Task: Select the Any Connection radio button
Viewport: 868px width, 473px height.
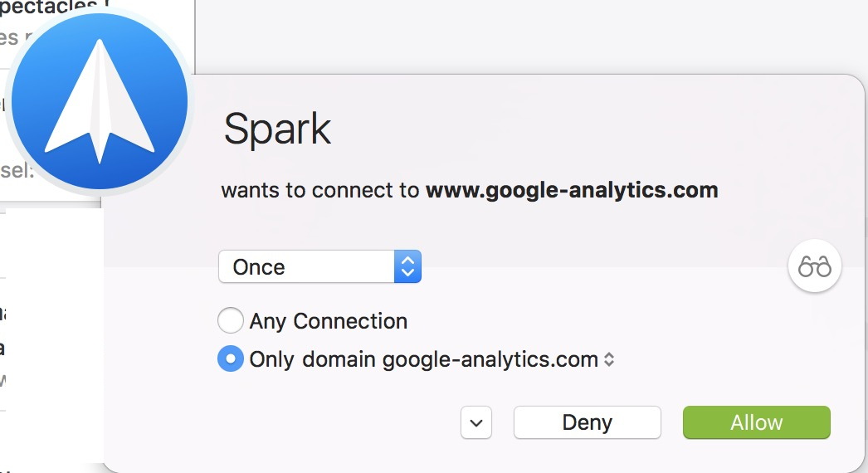Action: tap(230, 320)
